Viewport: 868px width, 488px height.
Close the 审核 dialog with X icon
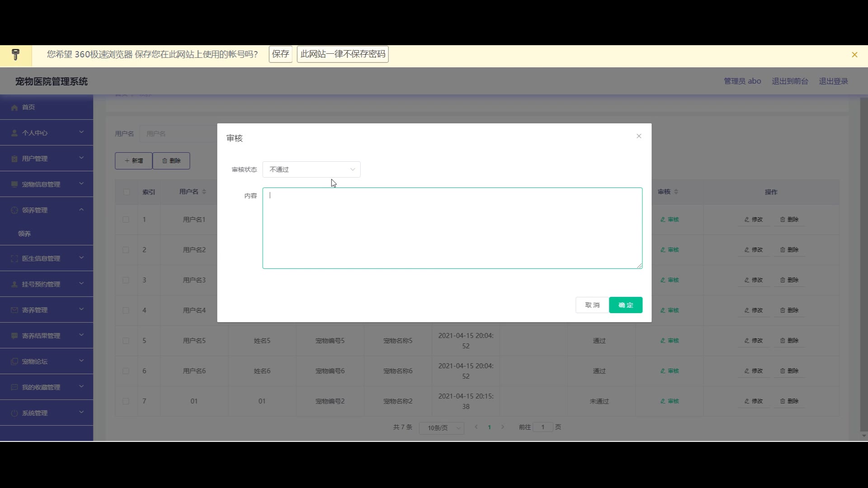(x=639, y=136)
